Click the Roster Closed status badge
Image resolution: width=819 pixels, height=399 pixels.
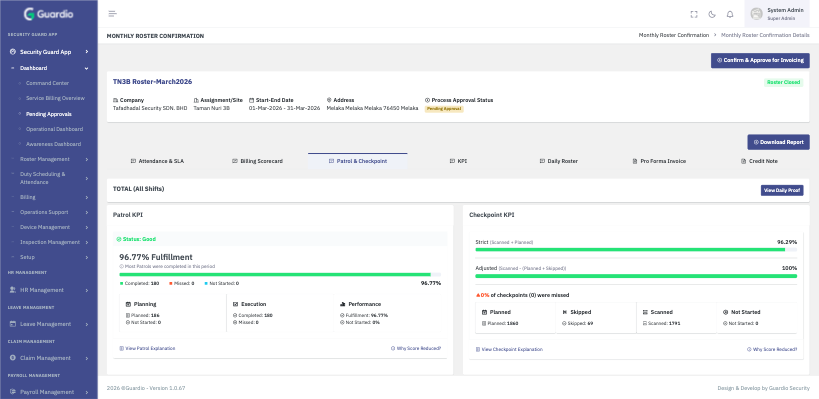783,83
